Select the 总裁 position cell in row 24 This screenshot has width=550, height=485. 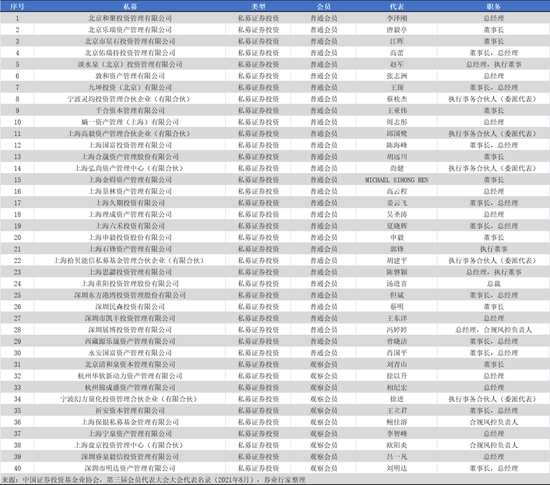[494, 284]
